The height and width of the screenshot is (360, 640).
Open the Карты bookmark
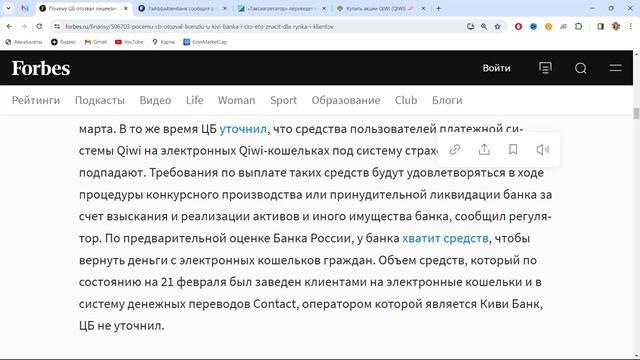(x=163, y=42)
